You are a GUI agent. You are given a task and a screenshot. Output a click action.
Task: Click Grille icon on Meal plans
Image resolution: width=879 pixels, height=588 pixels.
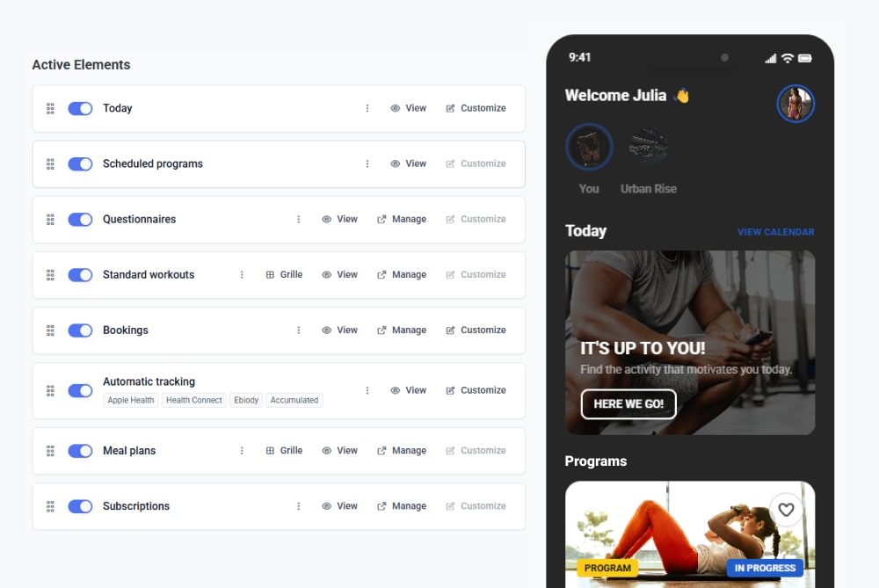tap(270, 451)
